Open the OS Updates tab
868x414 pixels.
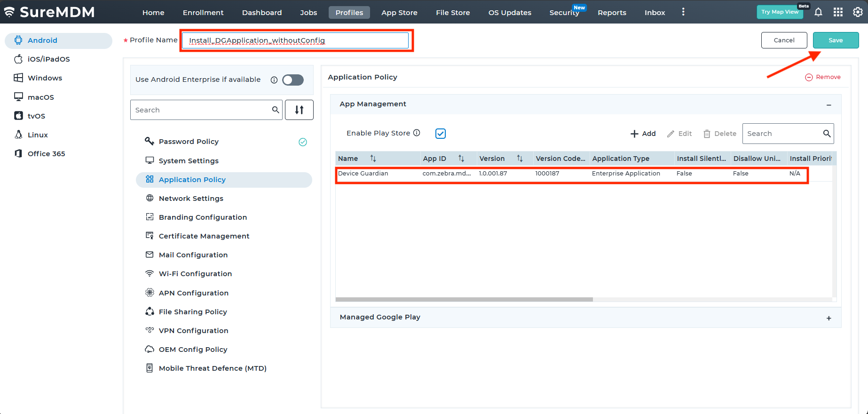point(510,13)
